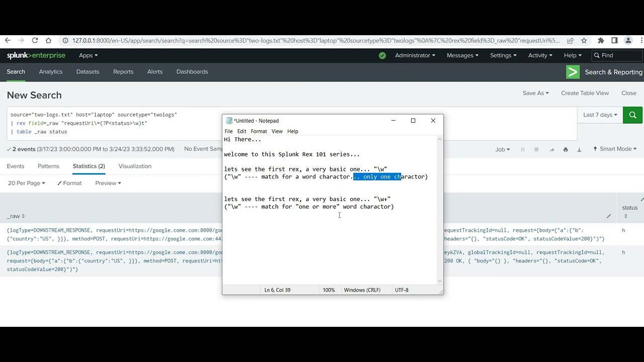This screenshot has width=644, height=362.
Task: Edit _raw column format pencil icon
Action: click(x=609, y=216)
